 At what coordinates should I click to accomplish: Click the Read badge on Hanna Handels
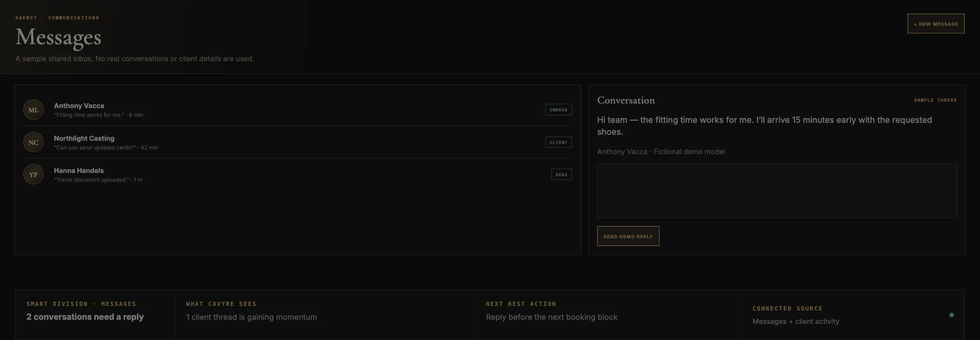point(561,174)
